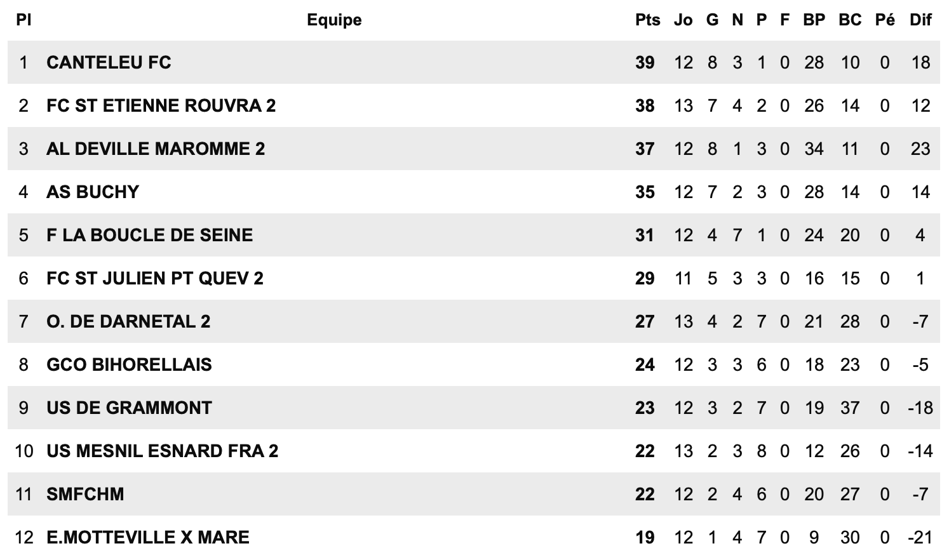Image resolution: width=949 pixels, height=560 pixels.
Task: Click O. DE DARNETAL 2 team
Action: 128,321
